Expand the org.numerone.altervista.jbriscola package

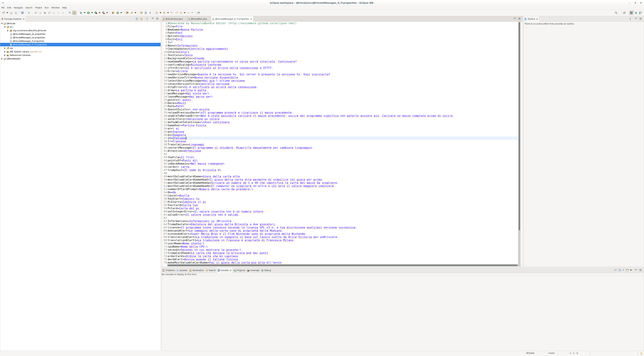pyautogui.click(x=8, y=31)
